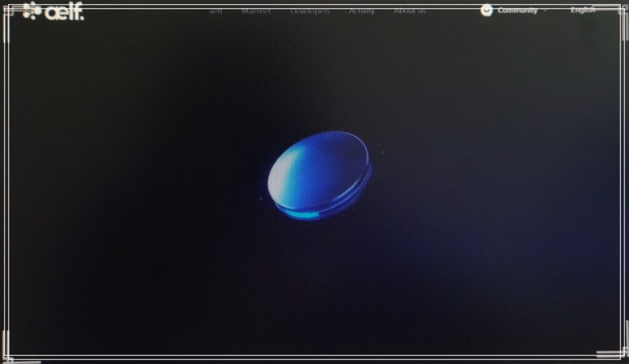This screenshot has width=629, height=364.
Task: Click the Community smiley icon
Action: pyautogui.click(x=487, y=10)
